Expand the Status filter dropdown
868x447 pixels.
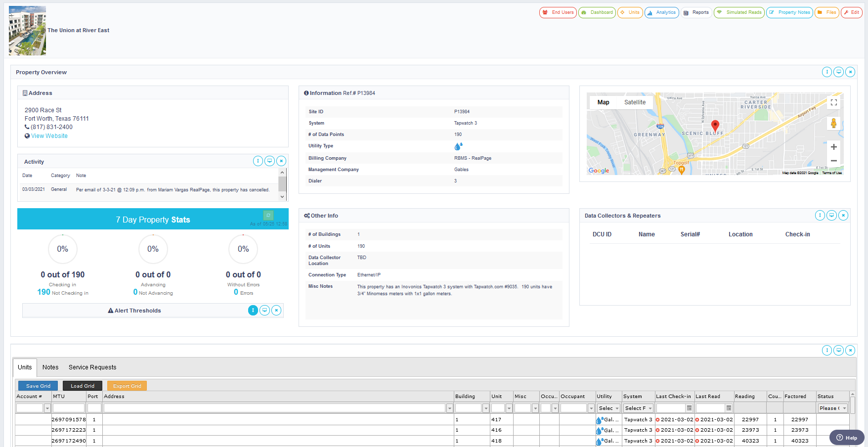click(x=832, y=408)
